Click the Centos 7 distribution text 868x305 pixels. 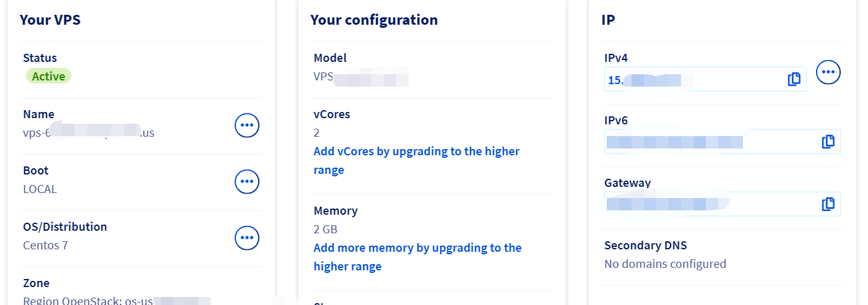click(46, 246)
